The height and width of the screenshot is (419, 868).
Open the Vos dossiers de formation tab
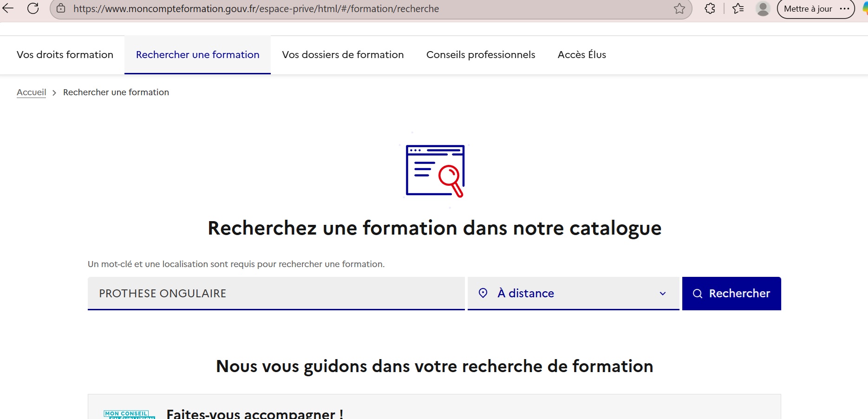pyautogui.click(x=343, y=55)
